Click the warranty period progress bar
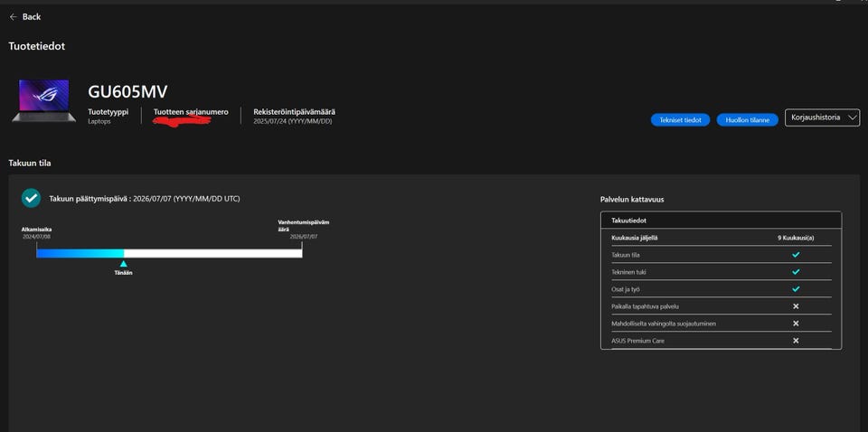 tap(169, 253)
